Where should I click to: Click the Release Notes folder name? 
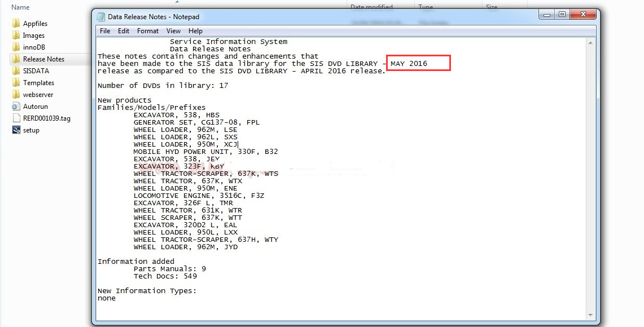point(43,59)
